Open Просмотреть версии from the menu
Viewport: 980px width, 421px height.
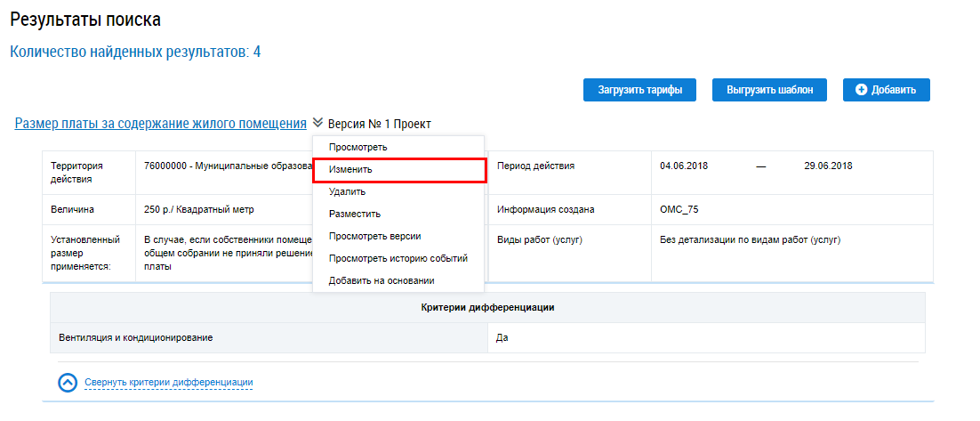pos(374,236)
